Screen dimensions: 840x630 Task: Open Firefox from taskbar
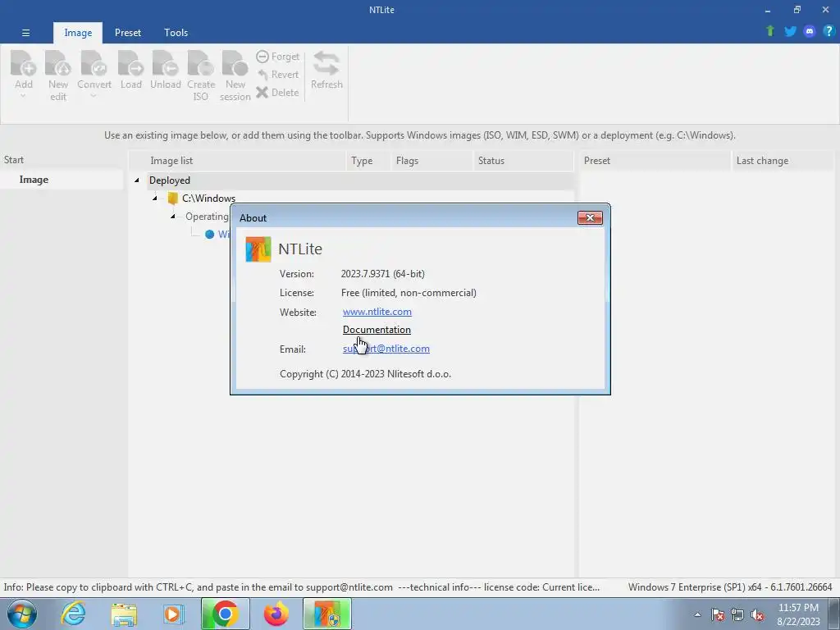coord(276,614)
